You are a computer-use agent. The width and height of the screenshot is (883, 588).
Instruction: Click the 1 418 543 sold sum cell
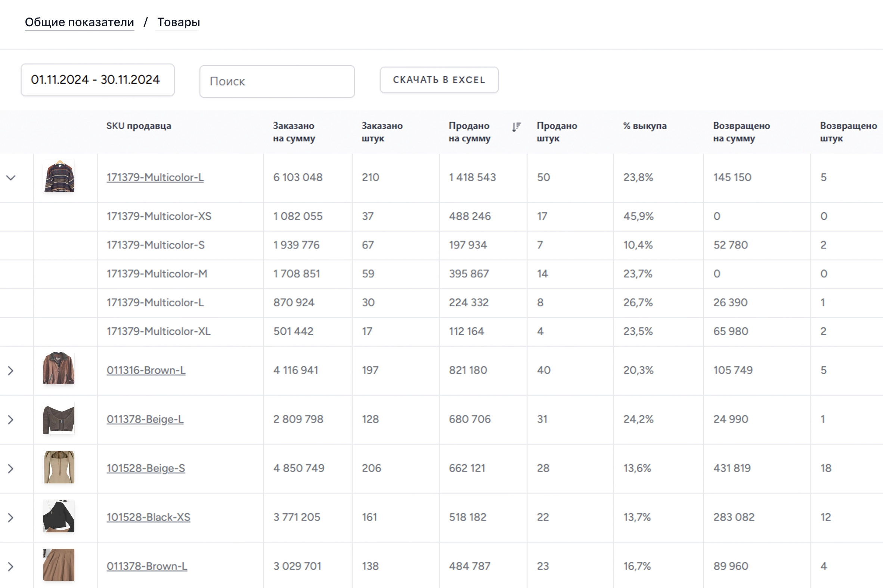(473, 177)
